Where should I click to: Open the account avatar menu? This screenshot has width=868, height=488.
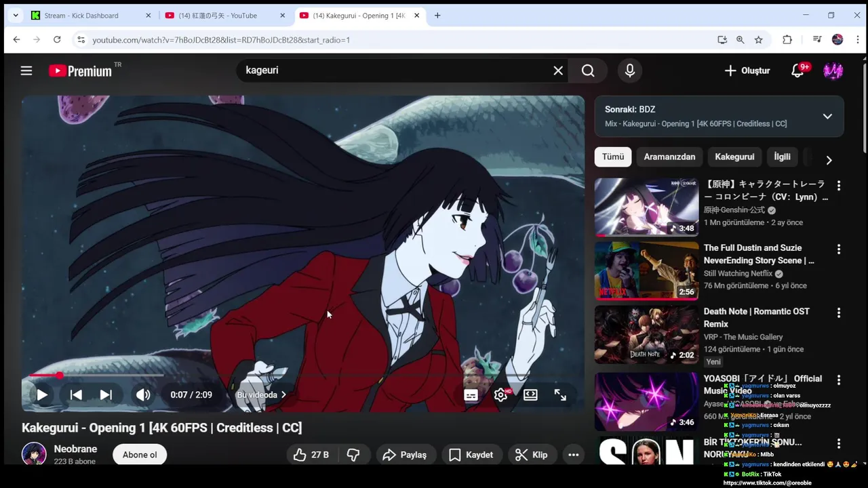[833, 70]
